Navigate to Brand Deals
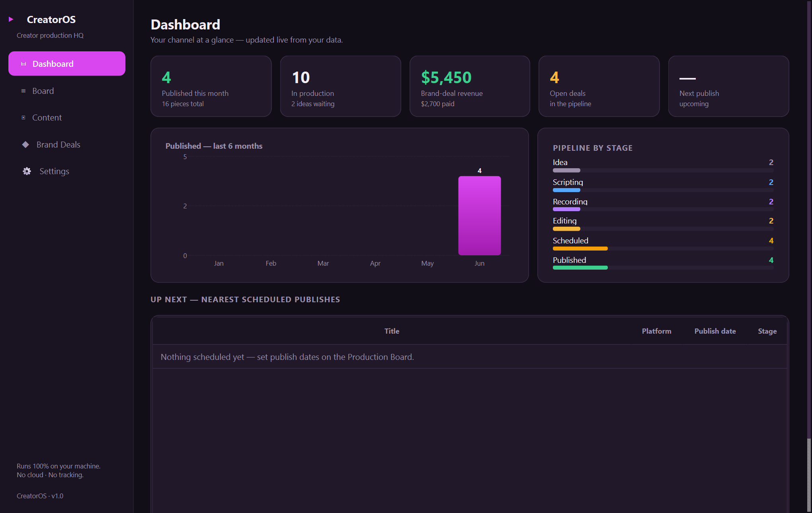Screen dimensions: 812x513 67,145
